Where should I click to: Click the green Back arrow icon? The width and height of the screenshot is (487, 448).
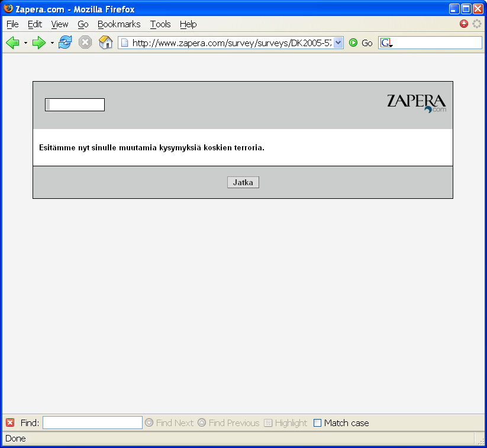click(x=12, y=43)
